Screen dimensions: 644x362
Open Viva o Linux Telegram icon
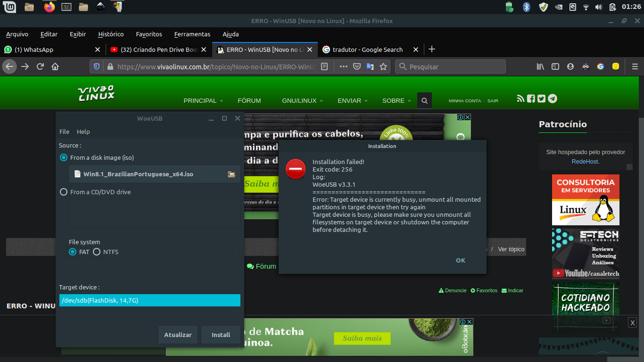tap(553, 99)
